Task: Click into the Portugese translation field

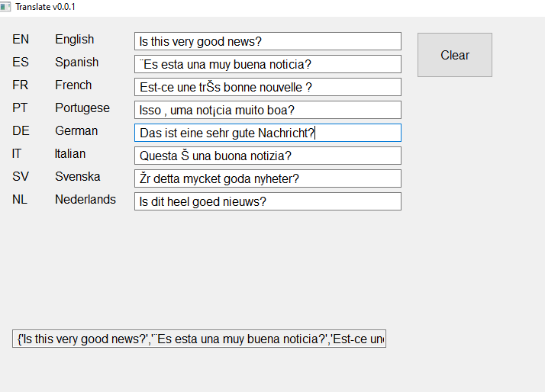Action: click(267, 110)
